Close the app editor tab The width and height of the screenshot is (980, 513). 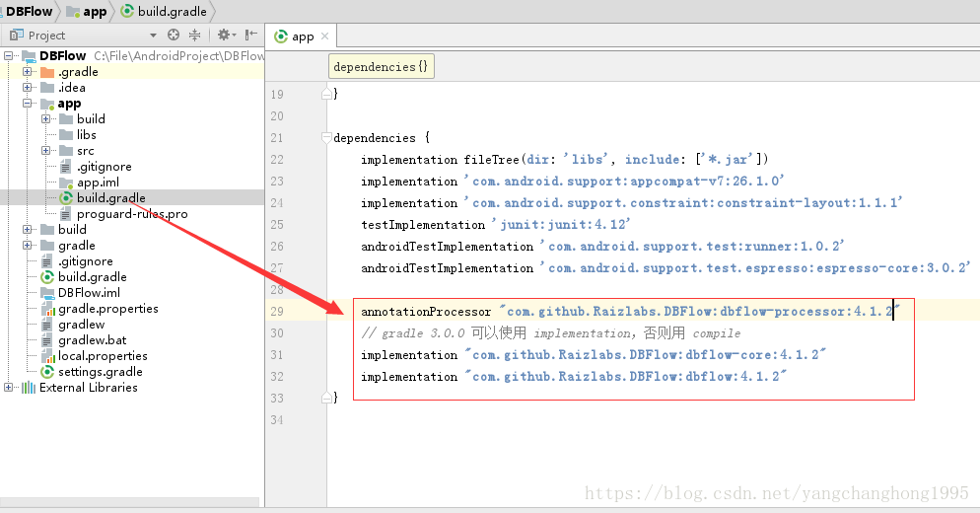pos(324,37)
